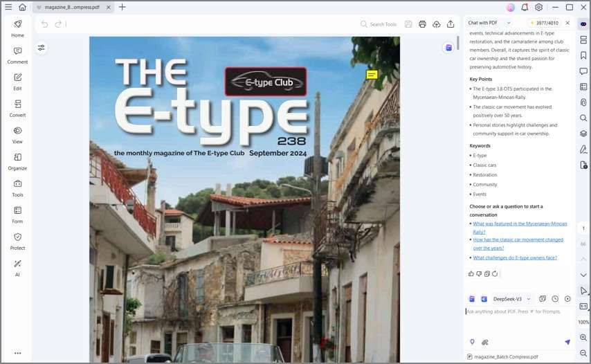Click the floating AI icon on the page
This screenshot has width=591, height=364.
448,48
